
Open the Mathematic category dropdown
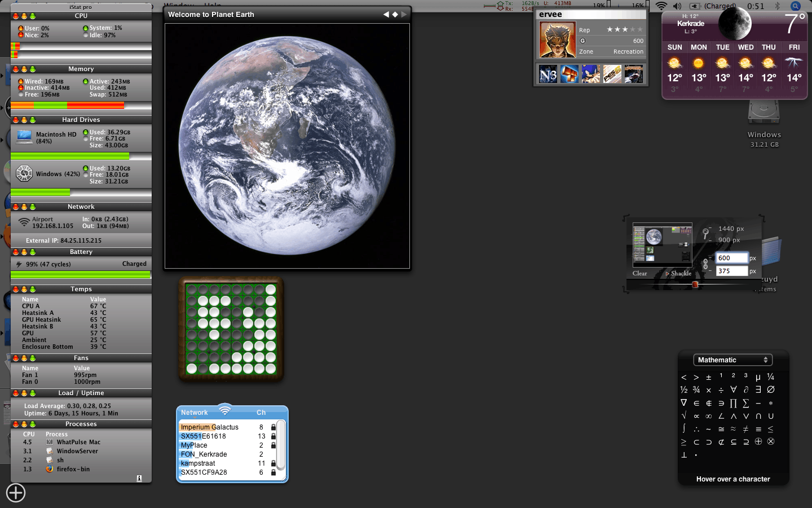732,360
